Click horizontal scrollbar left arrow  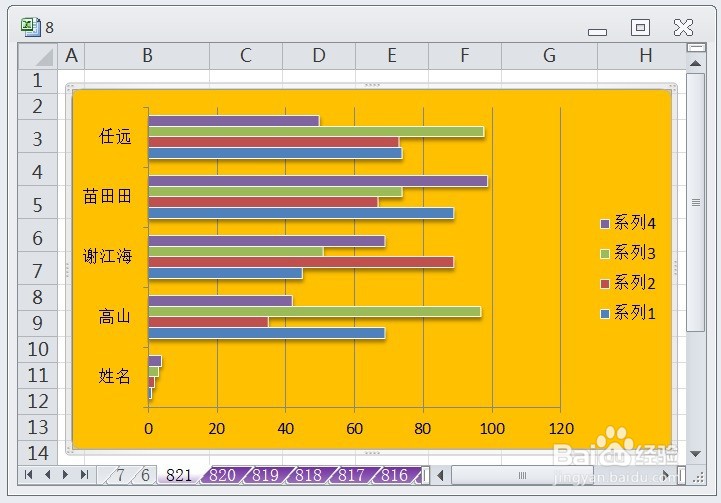coord(440,475)
